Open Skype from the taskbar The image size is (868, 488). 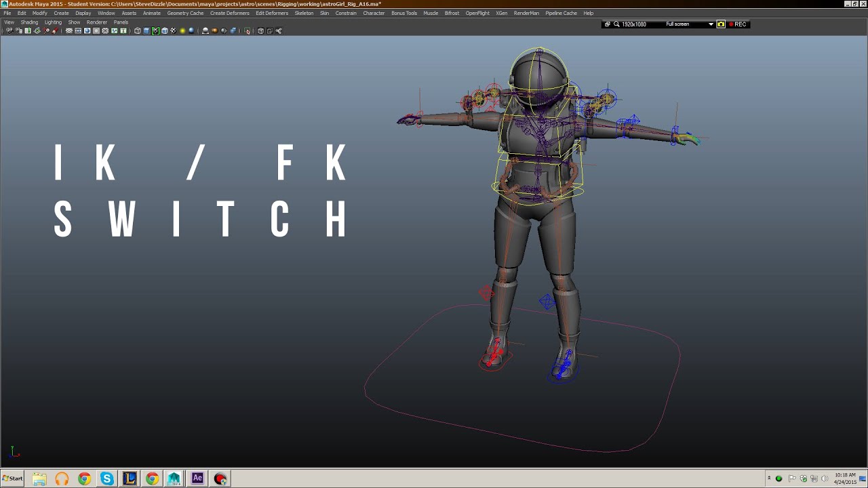[107, 479]
